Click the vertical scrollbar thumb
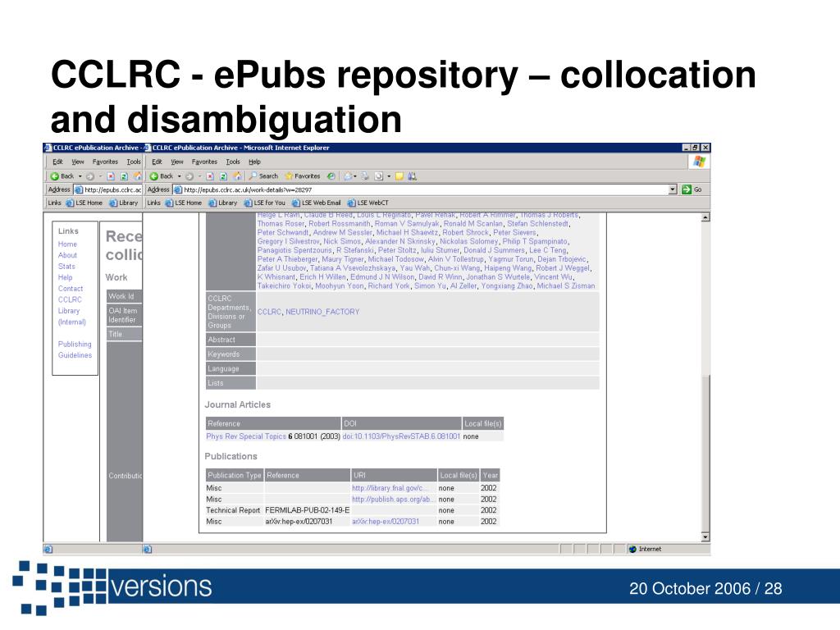The width and height of the screenshot is (840, 630). [705, 453]
